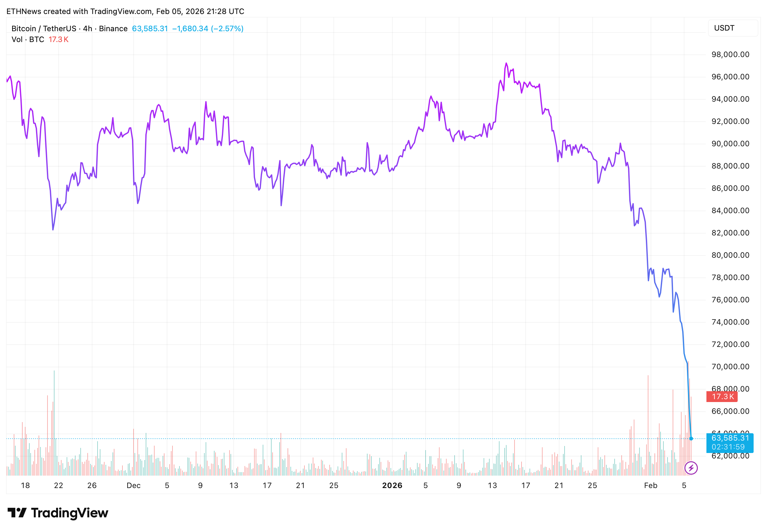Click the Dec label on the time axis
The image size is (767, 532).
click(133, 485)
